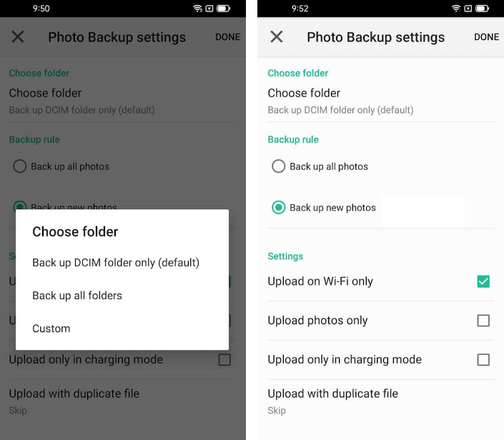Viewport: 504px width, 440px height.
Task: Tap DONE on the left dimmed screen
Action: click(227, 37)
